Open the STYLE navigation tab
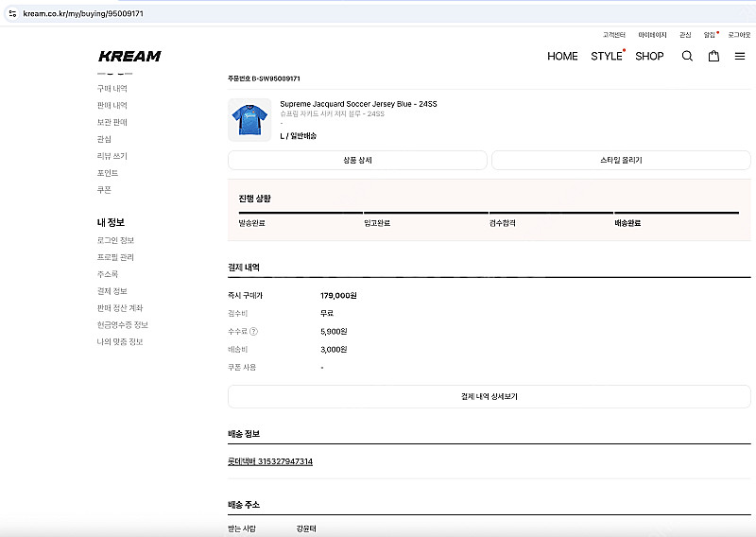Screen dimensions: 756x537 point(607,56)
